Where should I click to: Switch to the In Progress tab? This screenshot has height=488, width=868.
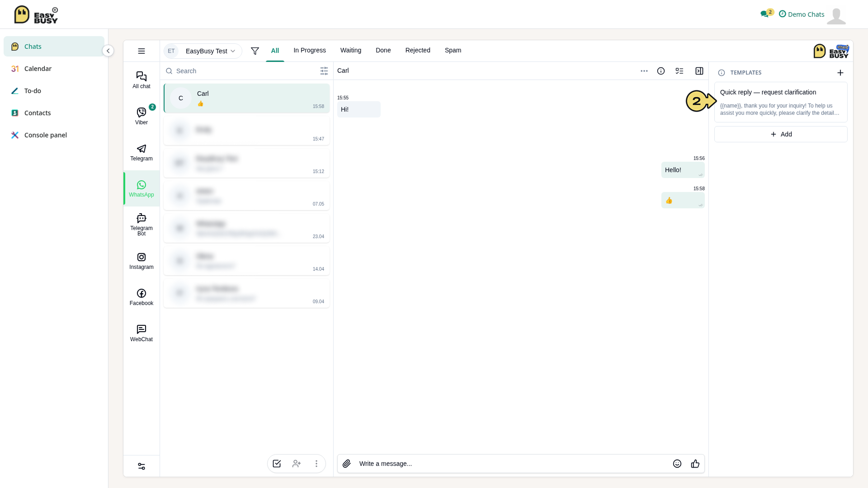pos(310,50)
